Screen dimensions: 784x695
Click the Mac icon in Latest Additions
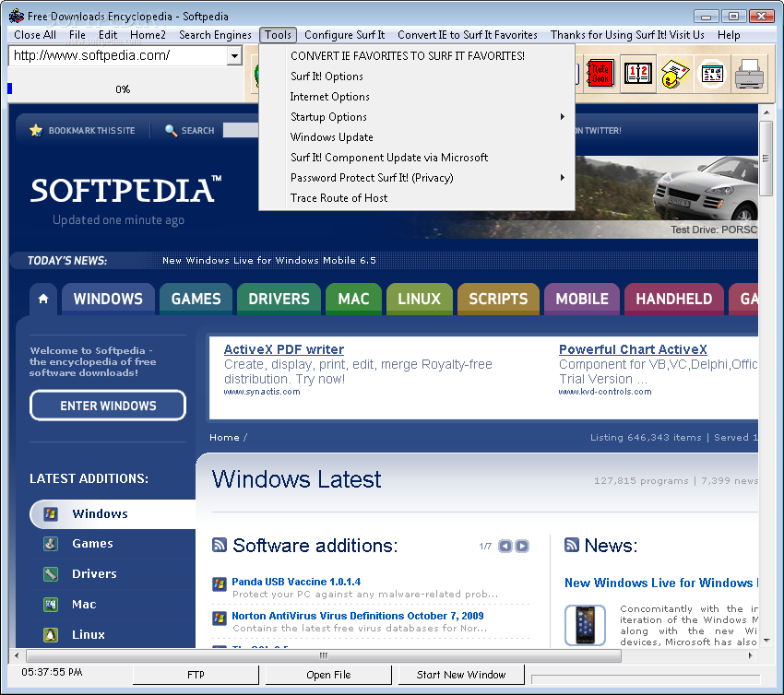pyautogui.click(x=51, y=605)
